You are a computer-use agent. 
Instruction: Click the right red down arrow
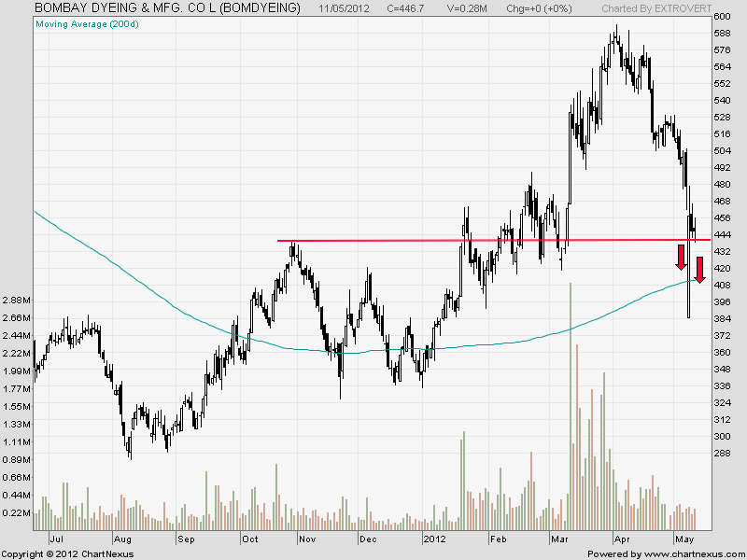click(x=699, y=271)
